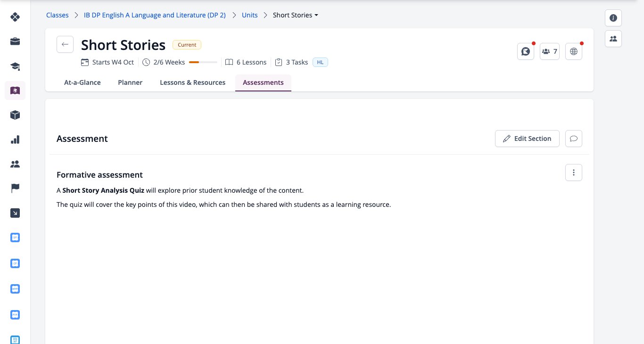This screenshot has height=344, width=644.
Task: Select the highlighted book classes icon
Action: tap(15, 90)
